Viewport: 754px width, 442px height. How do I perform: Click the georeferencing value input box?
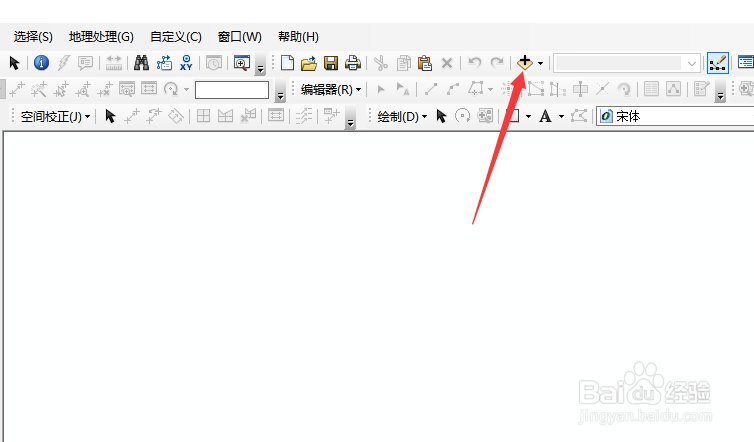232,90
